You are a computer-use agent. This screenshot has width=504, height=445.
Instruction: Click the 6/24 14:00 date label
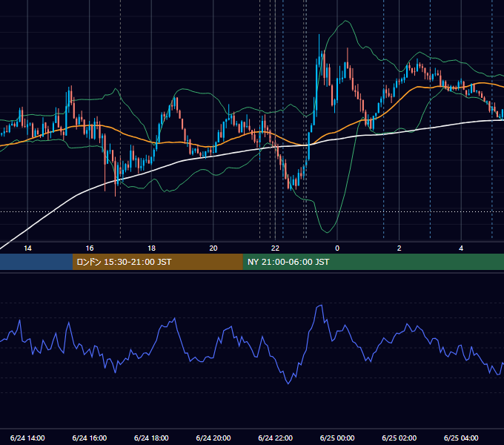(27, 438)
